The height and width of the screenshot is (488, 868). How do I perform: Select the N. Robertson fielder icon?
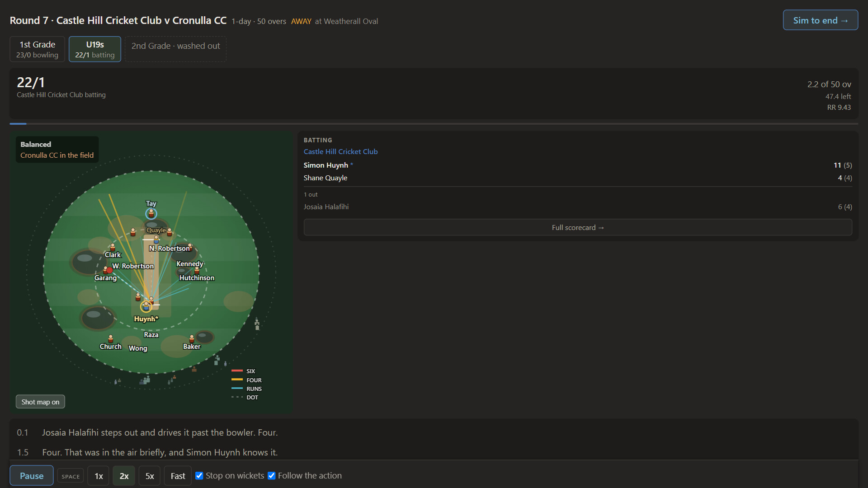pos(190,246)
